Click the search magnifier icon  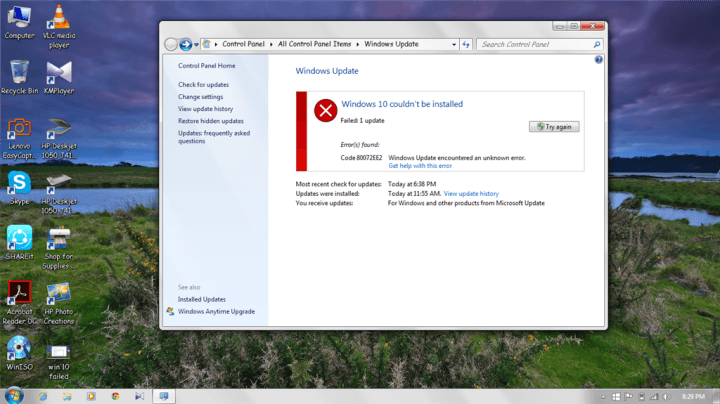(x=596, y=45)
